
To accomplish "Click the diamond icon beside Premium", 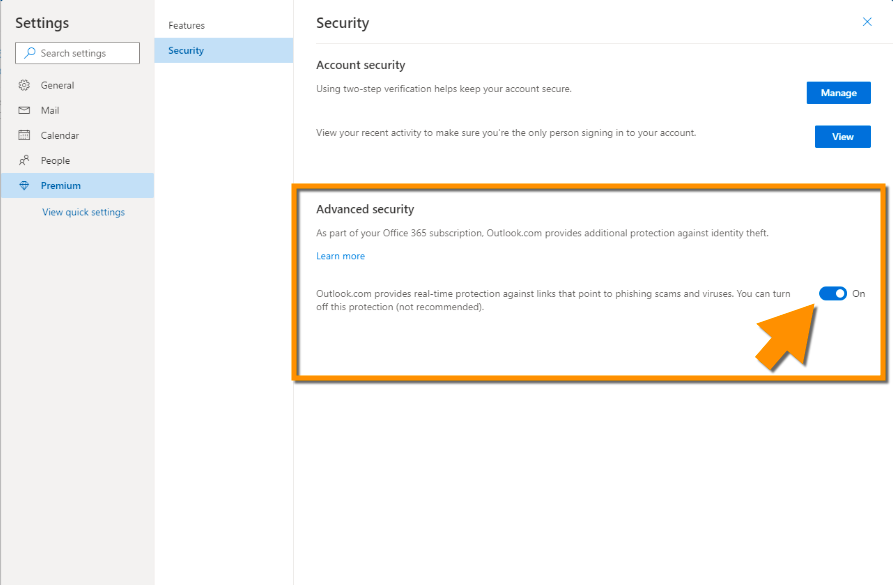I will [25, 186].
